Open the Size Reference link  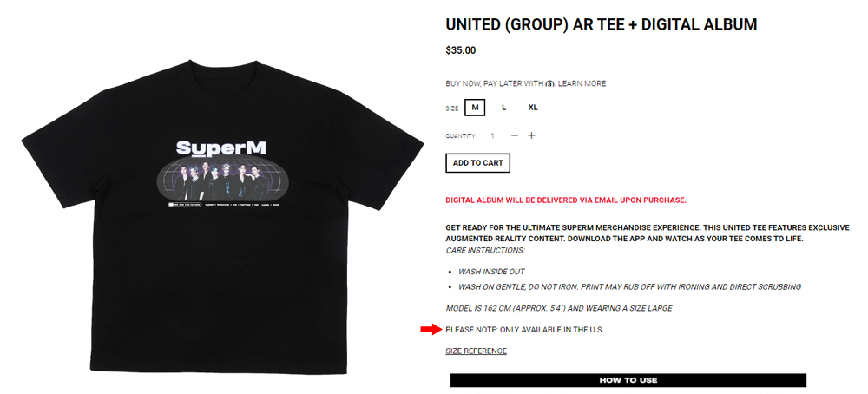click(476, 351)
